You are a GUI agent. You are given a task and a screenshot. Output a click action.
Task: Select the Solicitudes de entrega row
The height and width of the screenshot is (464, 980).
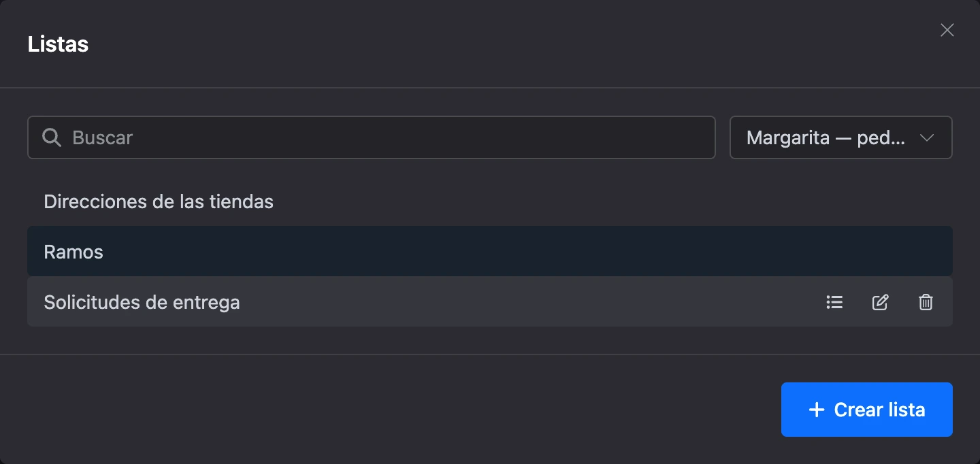point(490,302)
